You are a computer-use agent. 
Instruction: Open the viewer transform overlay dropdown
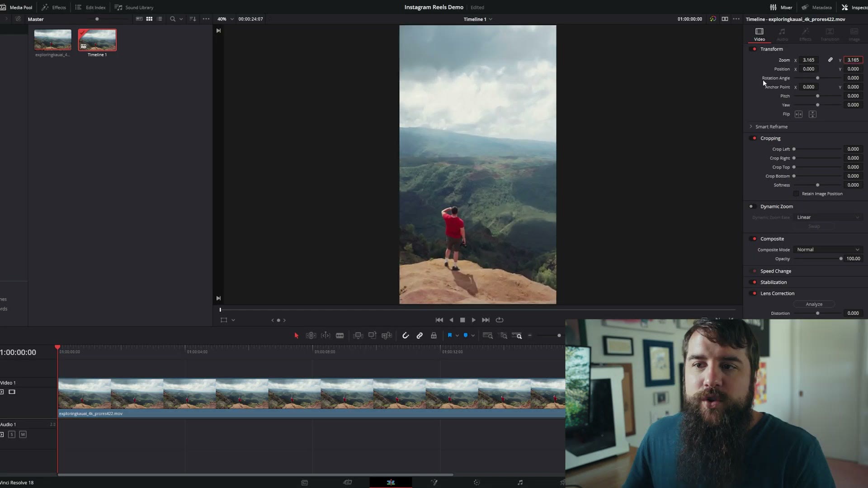(x=233, y=320)
